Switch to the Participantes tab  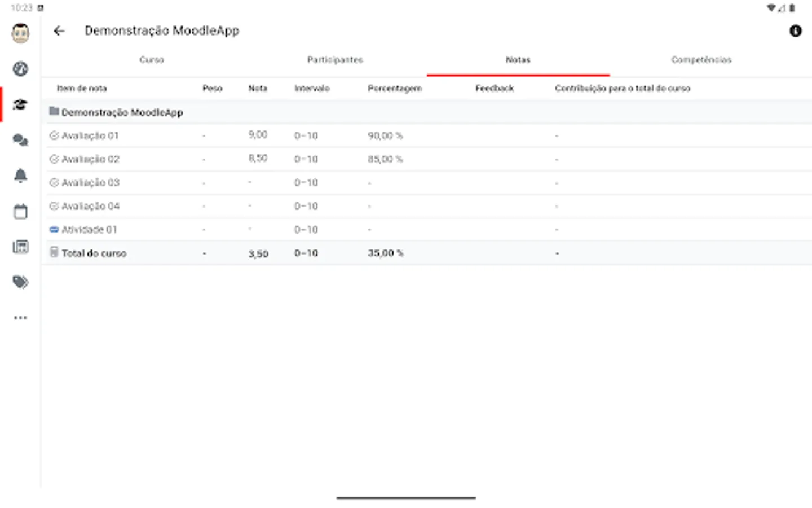(335, 59)
